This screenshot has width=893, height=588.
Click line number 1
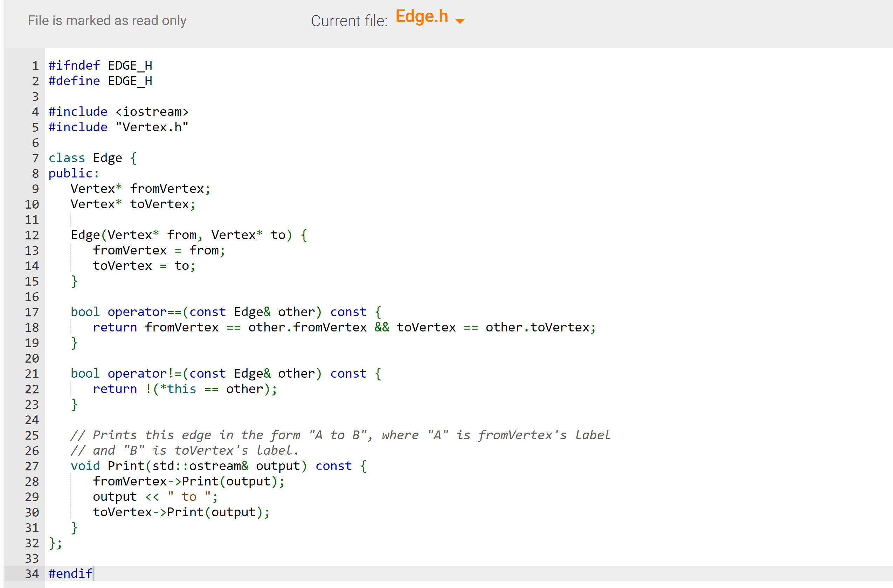pyautogui.click(x=35, y=65)
